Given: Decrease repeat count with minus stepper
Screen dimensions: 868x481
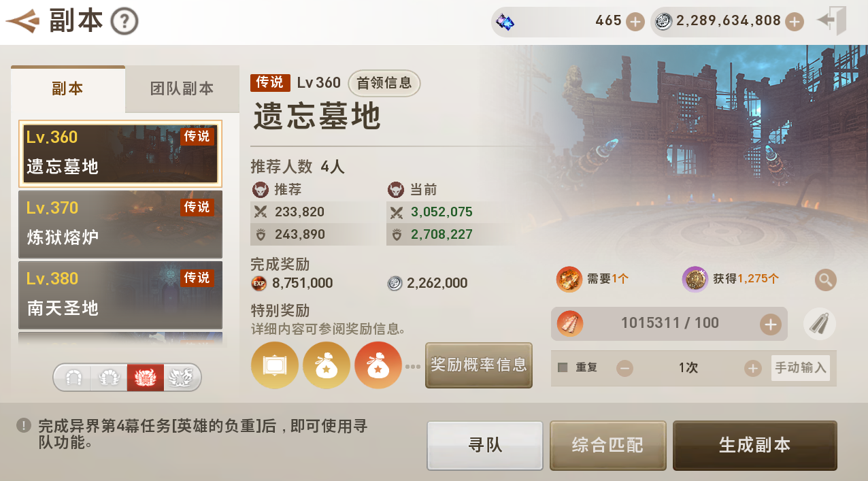Looking at the screenshot, I should tap(624, 368).
